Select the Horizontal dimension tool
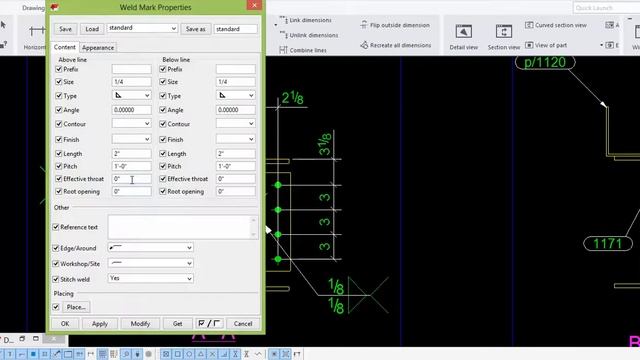Viewport: 640px width, 360px height. [35, 37]
